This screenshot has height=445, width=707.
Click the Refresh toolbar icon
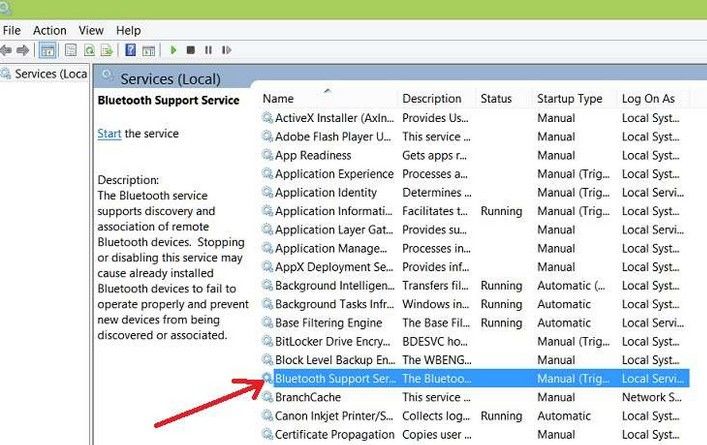[x=89, y=50]
